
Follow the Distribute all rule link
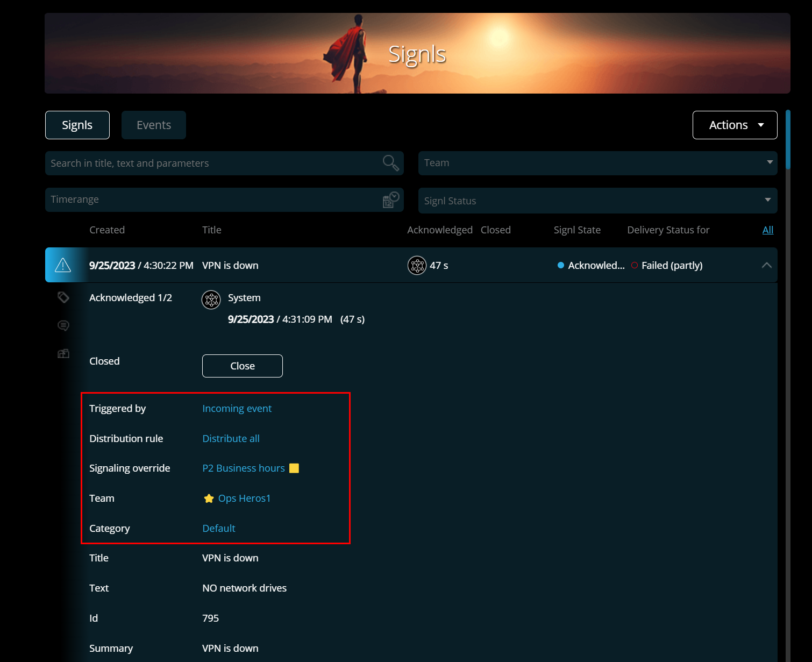(231, 438)
